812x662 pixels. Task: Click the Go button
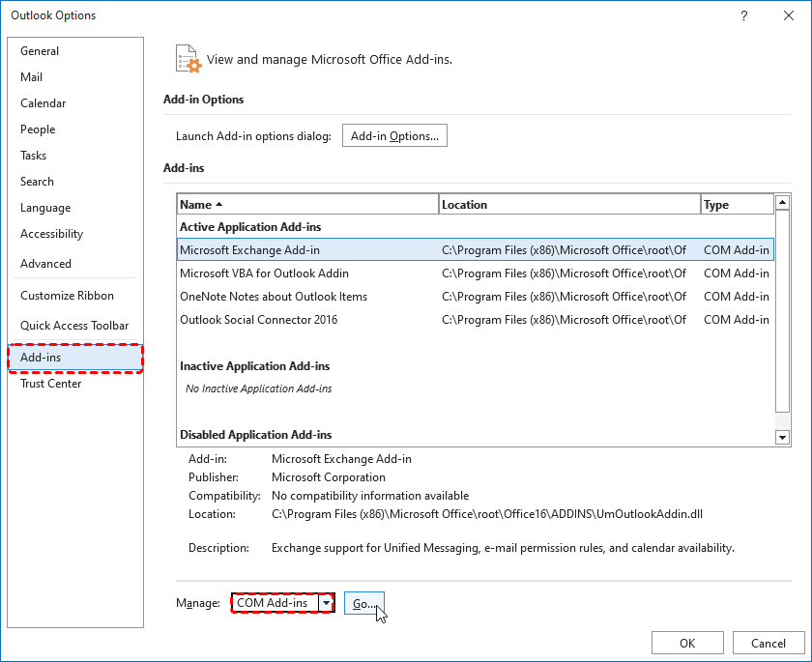(x=363, y=603)
